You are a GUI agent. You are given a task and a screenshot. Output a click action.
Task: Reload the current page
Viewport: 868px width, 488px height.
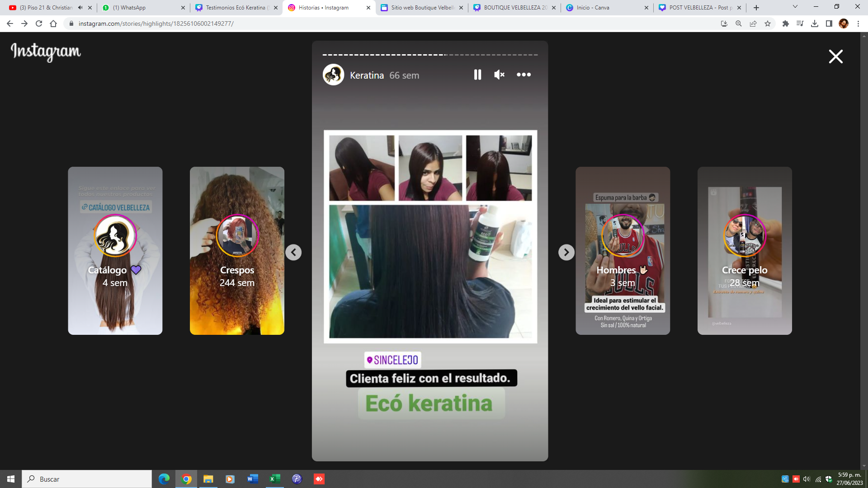click(39, 23)
